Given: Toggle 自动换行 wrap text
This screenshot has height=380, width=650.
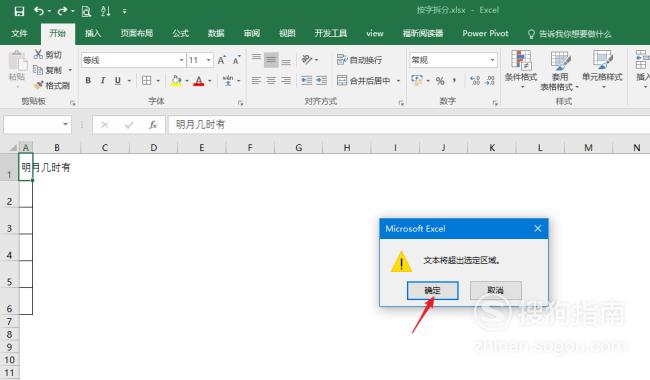Looking at the screenshot, I should (359, 60).
